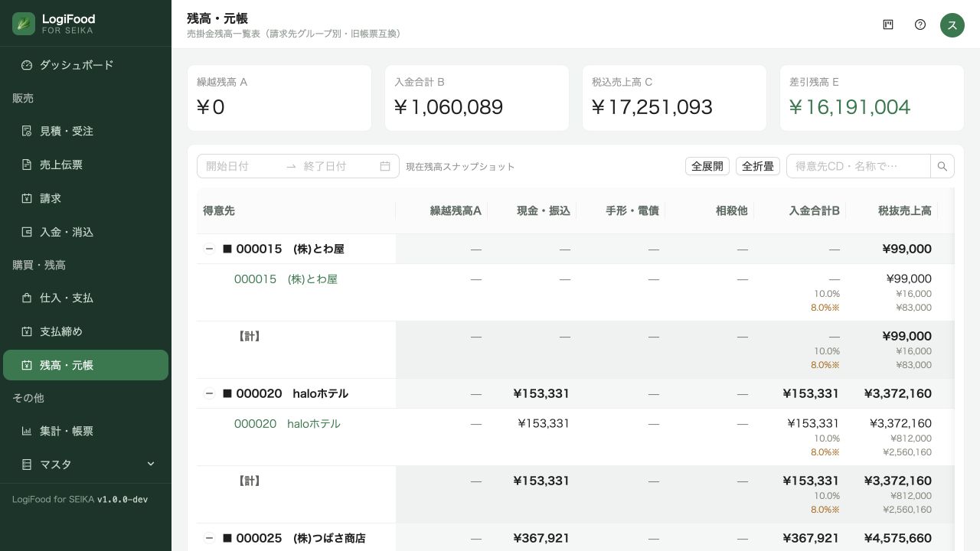Click the 入金・消込 wallet icon
Image resolution: width=980 pixels, height=551 pixels.
pyautogui.click(x=27, y=232)
